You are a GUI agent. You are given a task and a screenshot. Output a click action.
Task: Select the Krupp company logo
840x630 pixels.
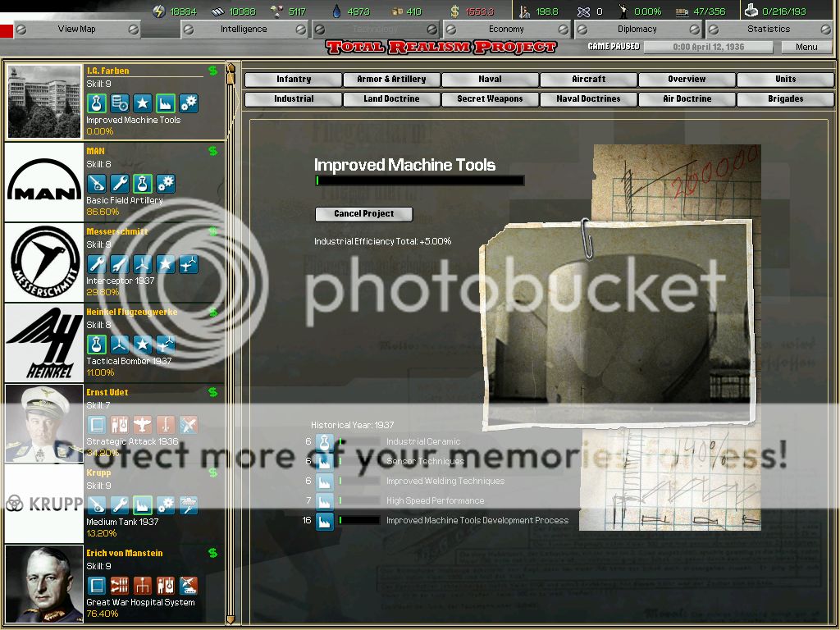(44, 504)
